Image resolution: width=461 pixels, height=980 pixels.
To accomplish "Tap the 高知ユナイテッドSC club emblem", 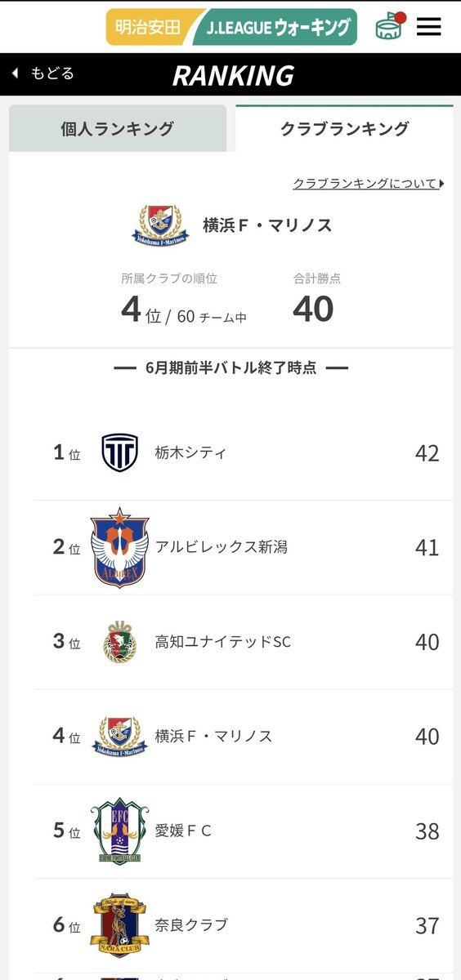I will (x=119, y=642).
